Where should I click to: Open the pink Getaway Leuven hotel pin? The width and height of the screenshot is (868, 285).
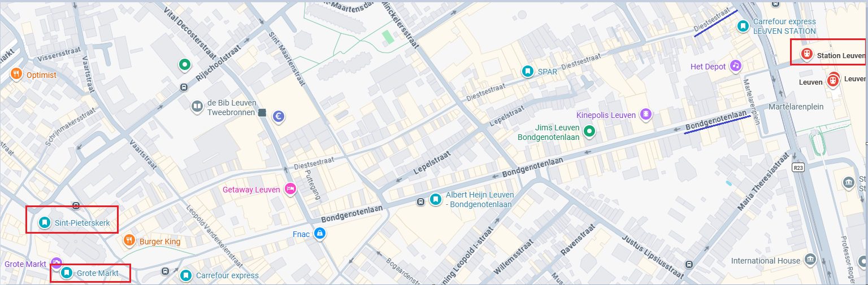[290, 190]
